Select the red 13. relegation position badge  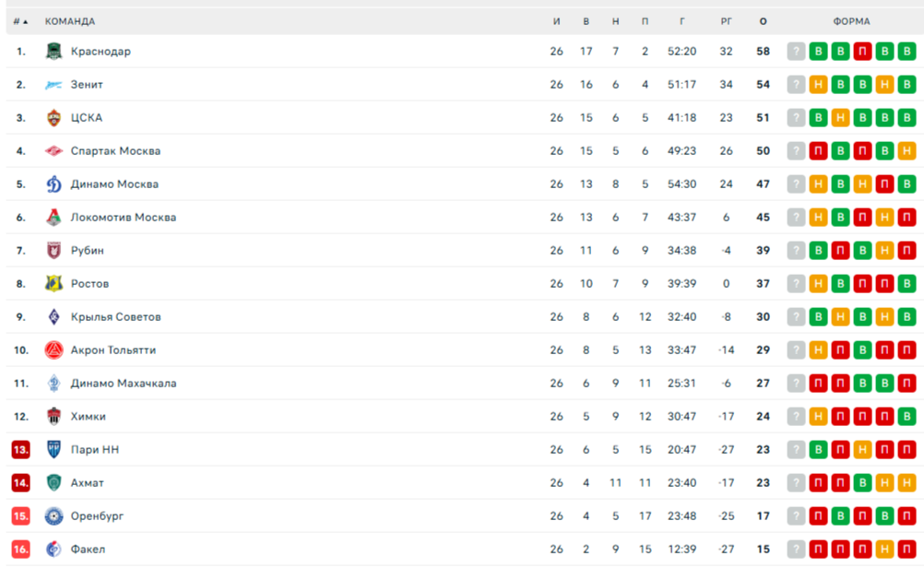pos(20,450)
